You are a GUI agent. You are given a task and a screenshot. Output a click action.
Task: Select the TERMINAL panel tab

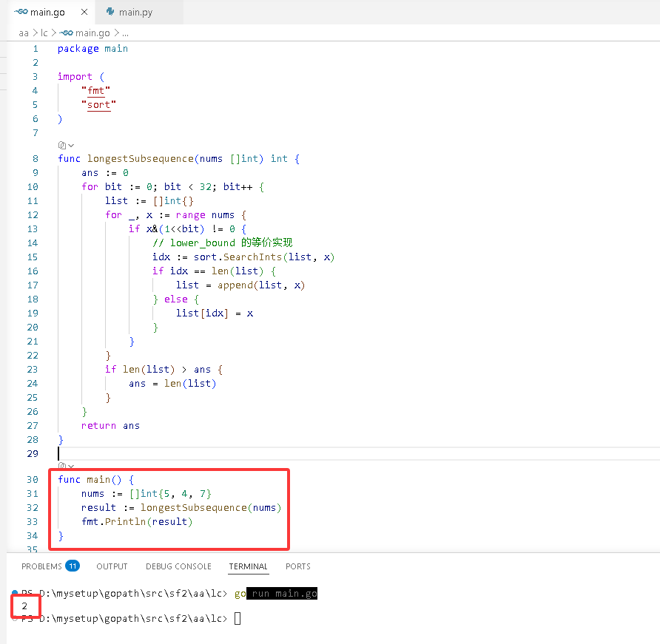point(249,566)
